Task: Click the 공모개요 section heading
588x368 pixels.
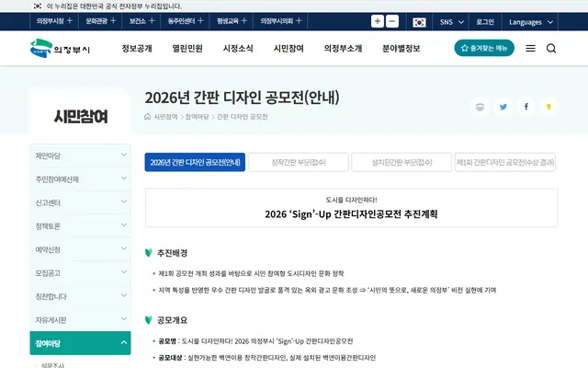Action: point(172,320)
